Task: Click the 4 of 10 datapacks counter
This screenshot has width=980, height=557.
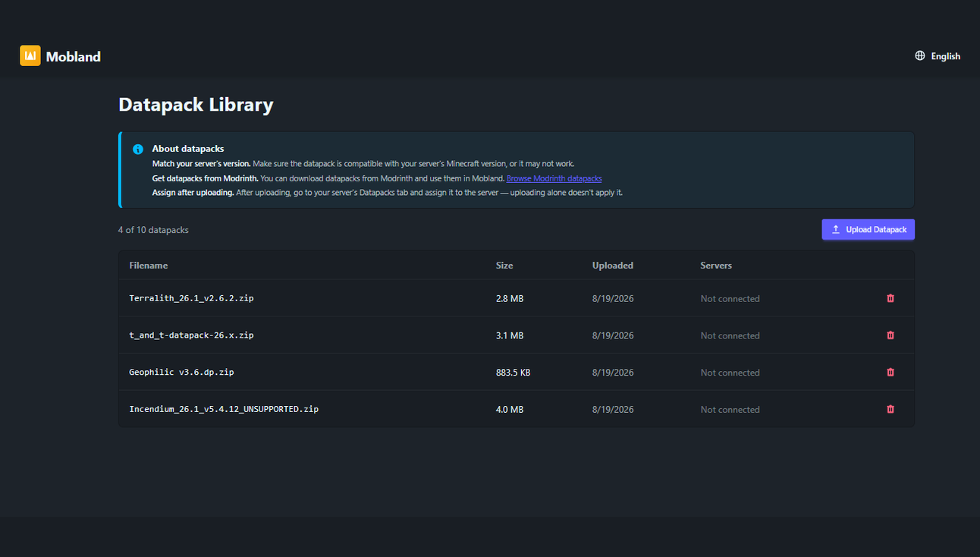Action: [x=153, y=230]
